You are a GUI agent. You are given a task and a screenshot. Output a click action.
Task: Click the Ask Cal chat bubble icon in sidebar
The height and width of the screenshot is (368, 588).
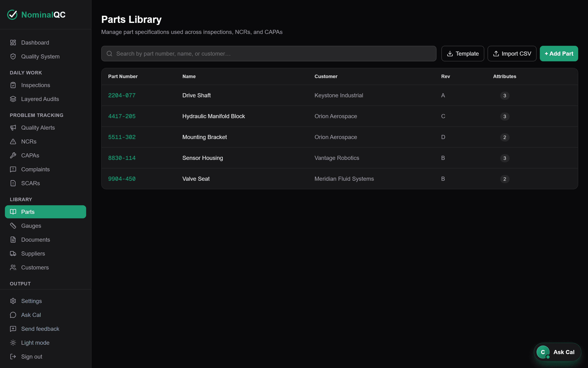tap(13, 315)
